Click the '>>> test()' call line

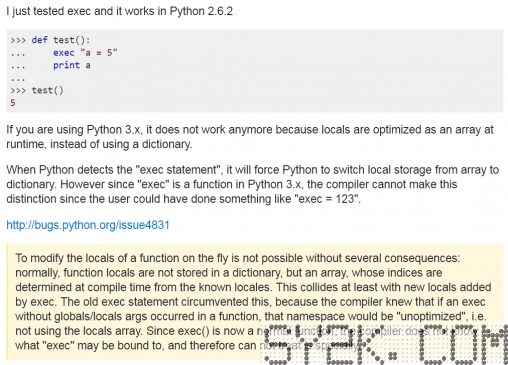point(37,90)
